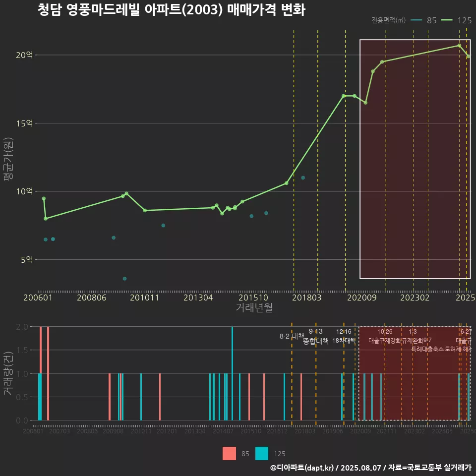The height and width of the screenshot is (476, 476).
Task: Click the 평균가(원) axis title
Action: (x=8, y=159)
